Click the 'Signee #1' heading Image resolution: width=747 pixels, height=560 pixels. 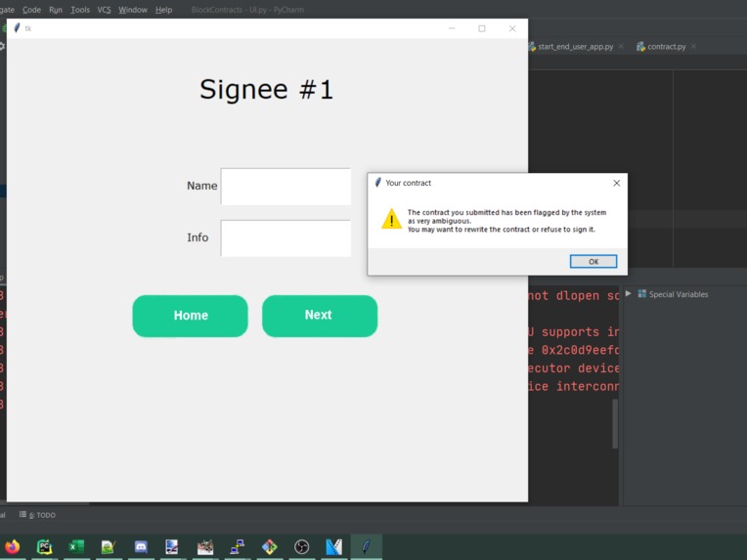tap(266, 90)
